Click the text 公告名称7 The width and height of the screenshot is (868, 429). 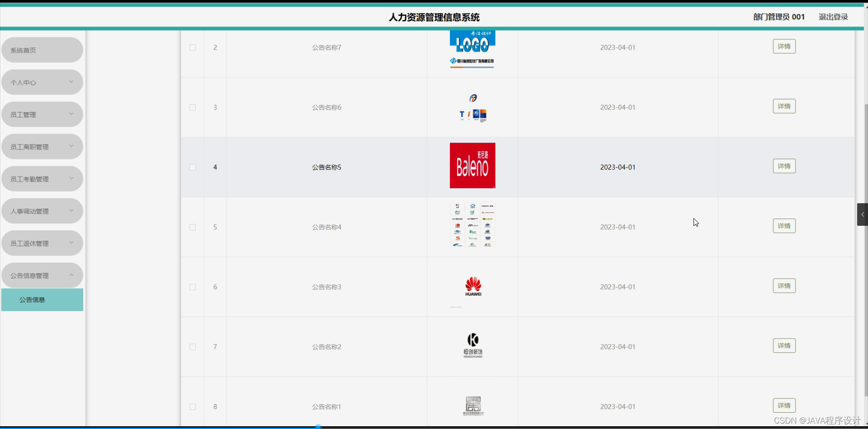pyautogui.click(x=326, y=47)
